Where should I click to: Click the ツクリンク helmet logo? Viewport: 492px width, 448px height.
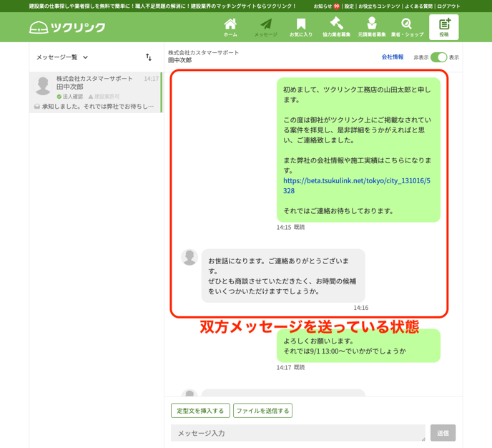pyautogui.click(x=67, y=27)
